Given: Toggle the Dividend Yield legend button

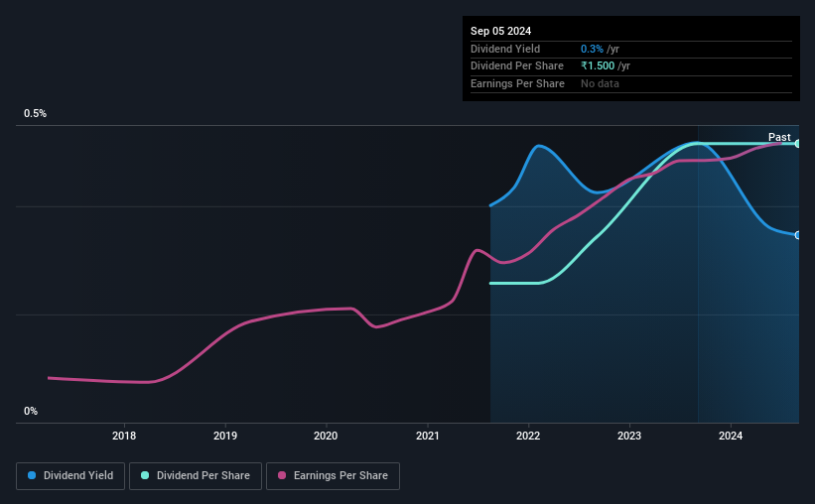Looking at the screenshot, I should 70,476.
